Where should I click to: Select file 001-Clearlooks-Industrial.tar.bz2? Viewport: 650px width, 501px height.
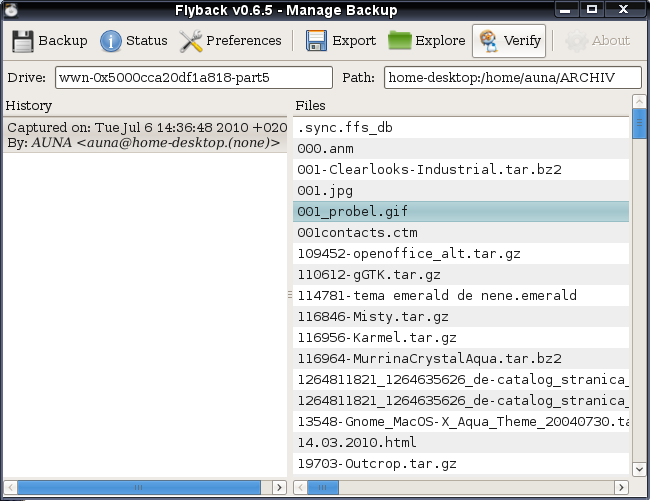point(461,169)
